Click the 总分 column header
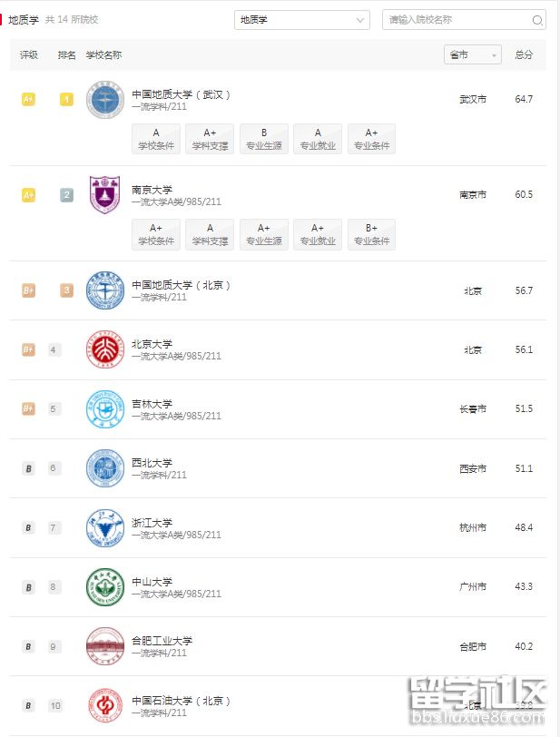560x737 pixels. click(523, 54)
